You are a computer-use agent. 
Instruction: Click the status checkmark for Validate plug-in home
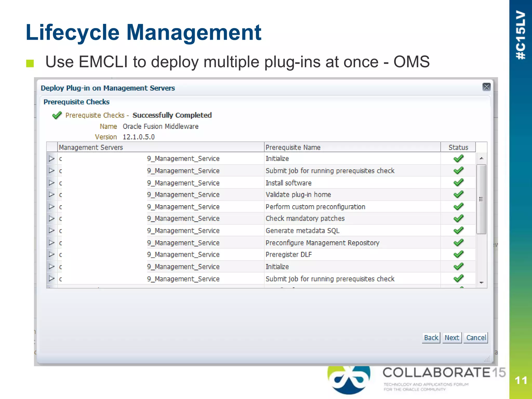pyautogui.click(x=458, y=194)
